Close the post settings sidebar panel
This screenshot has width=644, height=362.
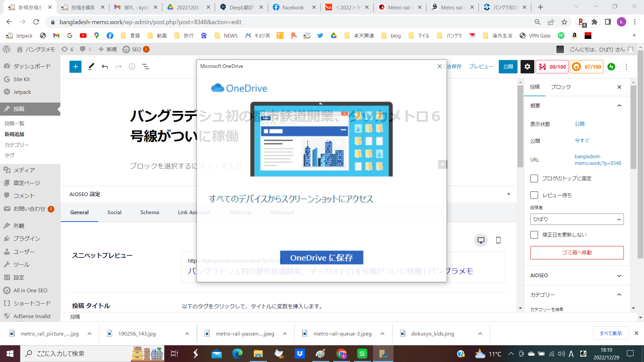click(x=619, y=87)
